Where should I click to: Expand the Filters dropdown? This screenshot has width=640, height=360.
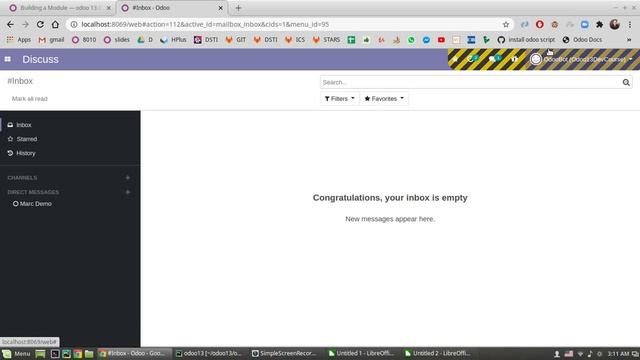click(x=340, y=98)
